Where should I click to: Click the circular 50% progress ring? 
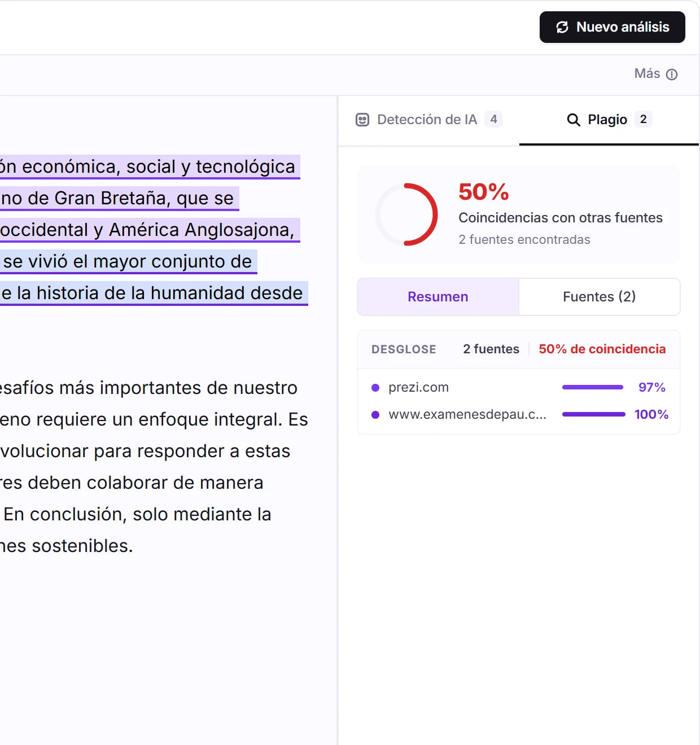click(x=406, y=214)
